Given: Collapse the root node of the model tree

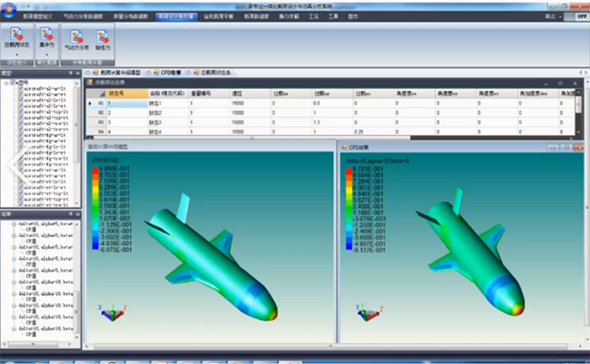Looking at the screenshot, I should coord(5,82).
